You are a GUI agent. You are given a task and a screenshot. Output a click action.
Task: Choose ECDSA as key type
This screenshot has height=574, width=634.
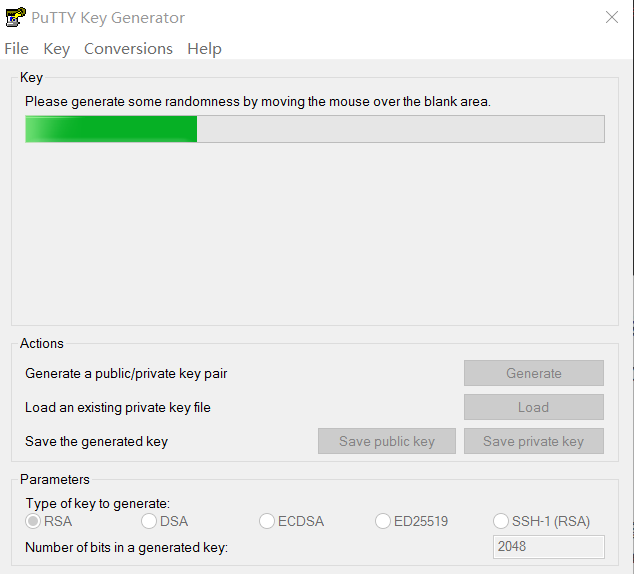click(292, 521)
